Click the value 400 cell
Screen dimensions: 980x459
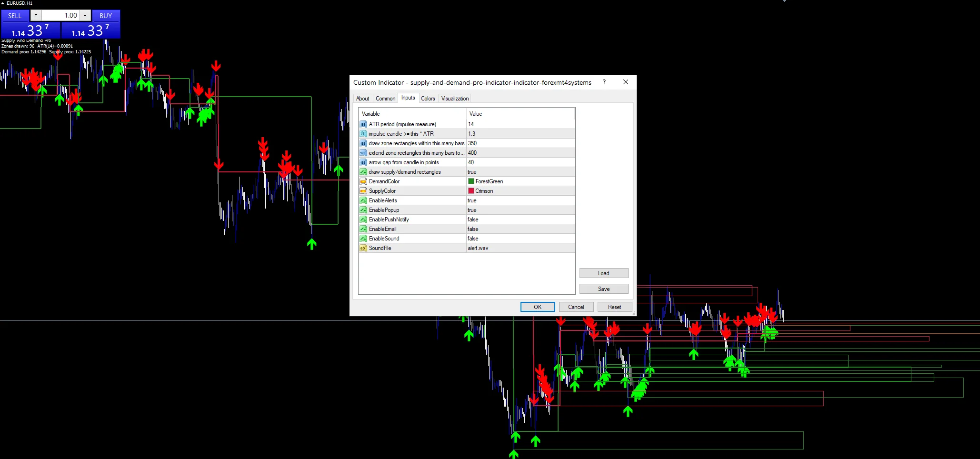pyautogui.click(x=520, y=153)
